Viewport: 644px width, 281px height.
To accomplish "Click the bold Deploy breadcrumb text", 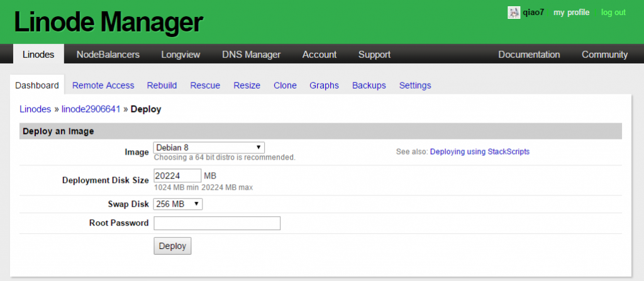I will pyautogui.click(x=146, y=109).
